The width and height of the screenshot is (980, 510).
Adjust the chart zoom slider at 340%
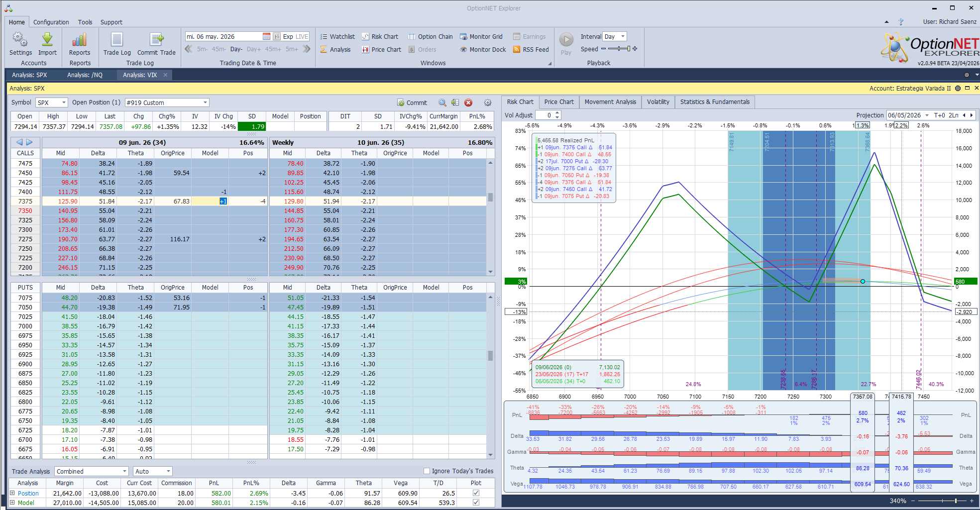tap(941, 501)
